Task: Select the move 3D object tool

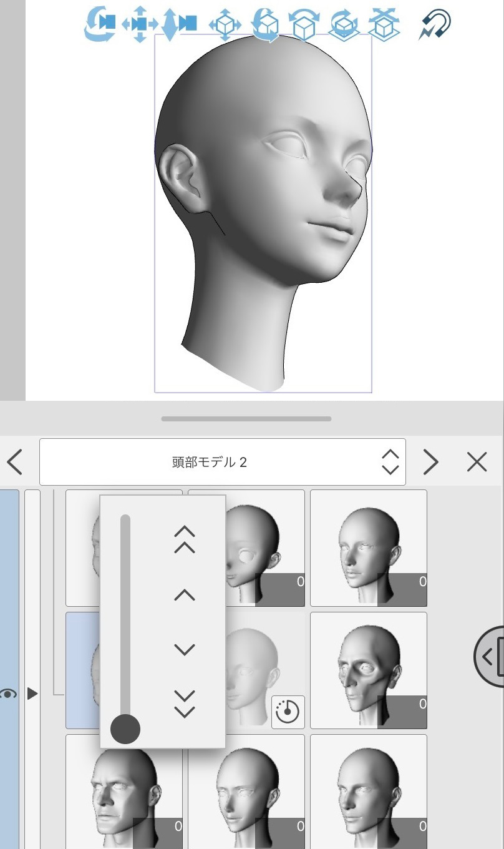Action: pyautogui.click(x=225, y=25)
